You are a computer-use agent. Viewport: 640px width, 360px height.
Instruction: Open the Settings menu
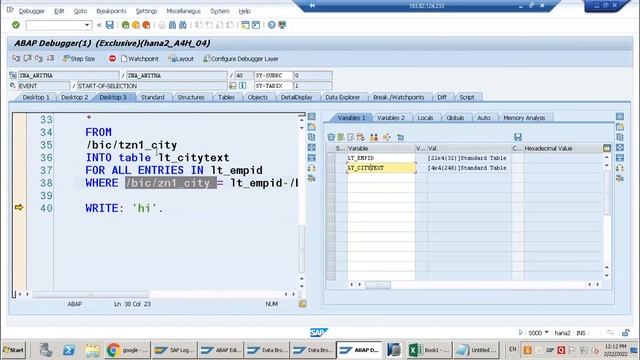[x=147, y=11]
